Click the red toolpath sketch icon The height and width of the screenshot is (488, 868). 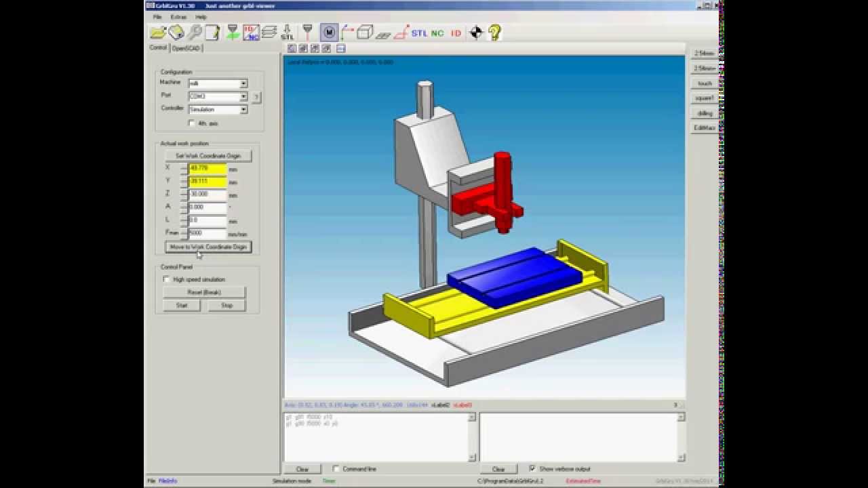click(x=401, y=32)
